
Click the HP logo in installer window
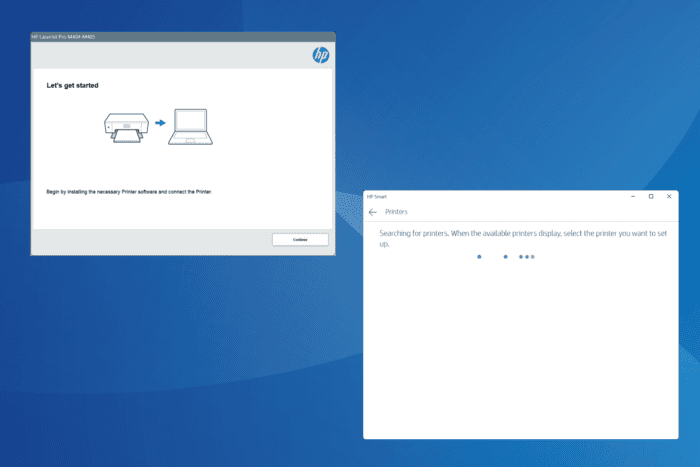[321, 55]
